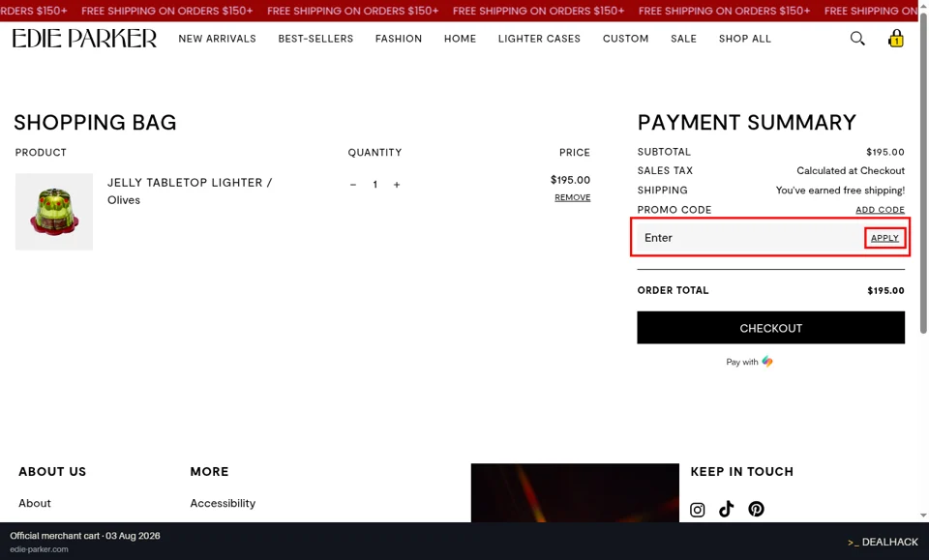This screenshot has height=560, width=929.
Task: Open the search magnifier icon
Action: 857,39
